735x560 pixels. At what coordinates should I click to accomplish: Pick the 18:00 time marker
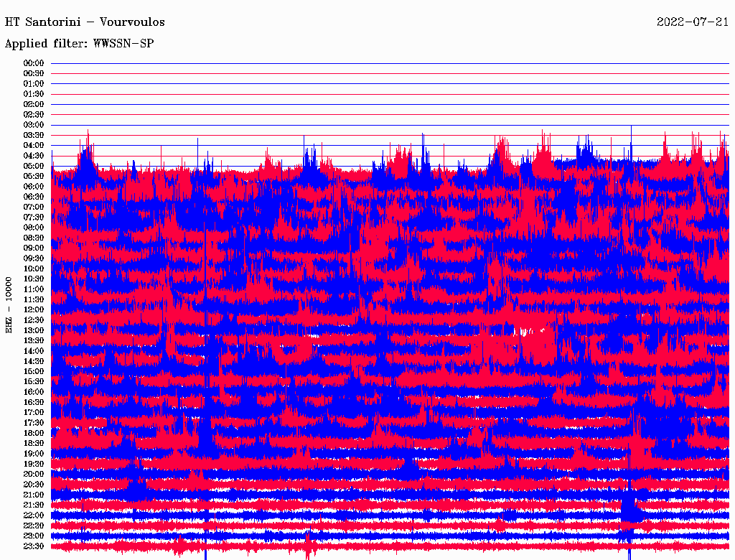click(34, 433)
